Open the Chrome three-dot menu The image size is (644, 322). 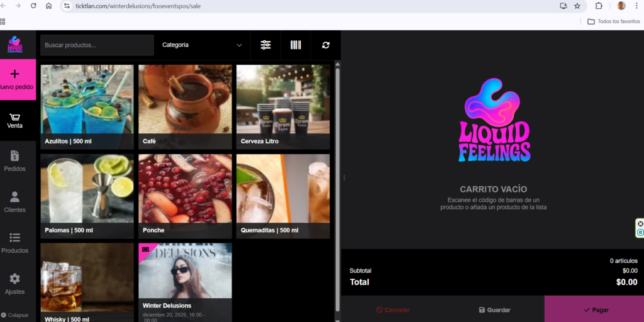pos(636,6)
